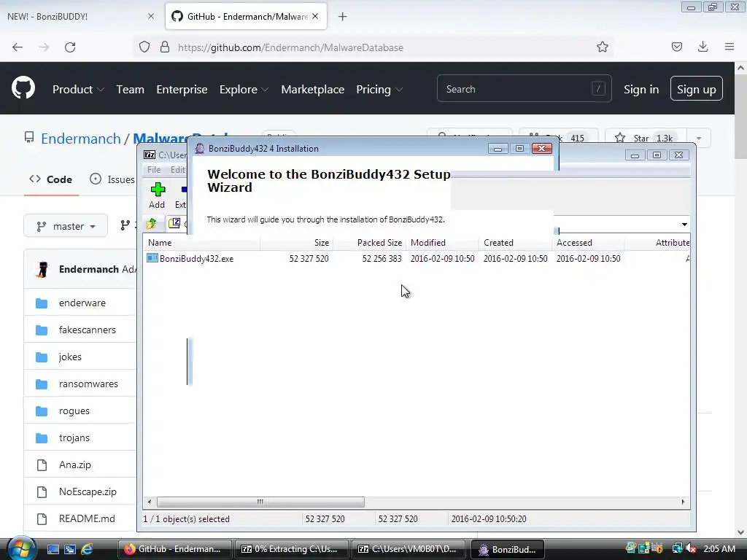Open the jokes folder

[70, 357]
